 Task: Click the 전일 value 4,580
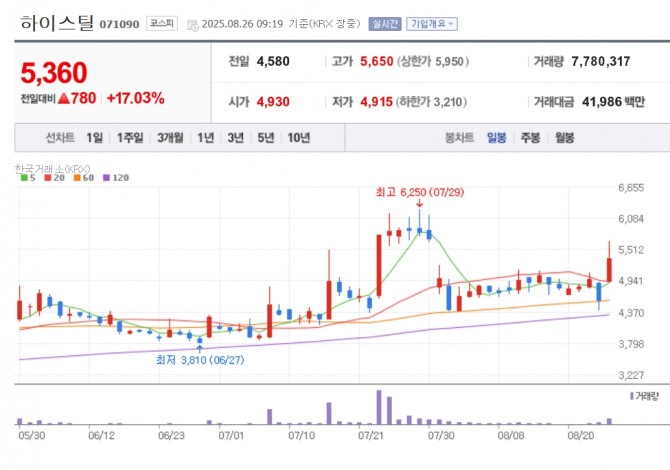273,62
